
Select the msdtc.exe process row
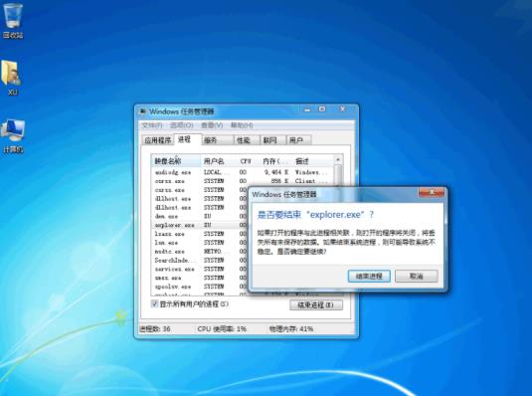tap(200, 252)
